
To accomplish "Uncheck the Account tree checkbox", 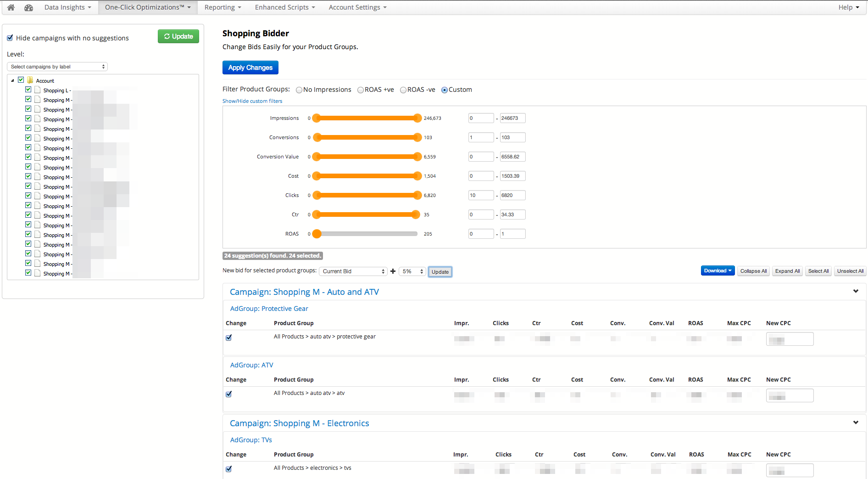I will coord(21,80).
